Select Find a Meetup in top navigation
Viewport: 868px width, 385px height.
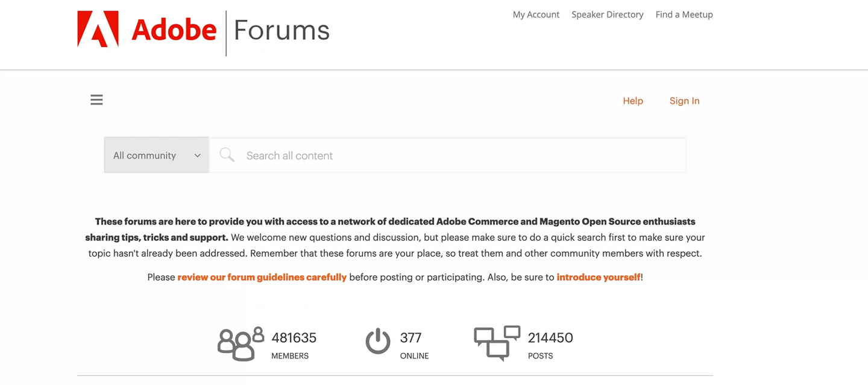coord(684,14)
